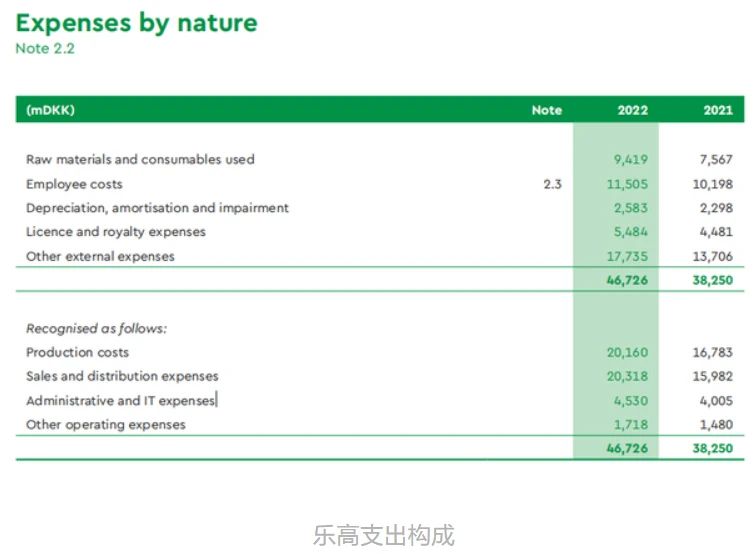Select the 5,484 licence and royalty value
The image size is (755, 554).
coord(630,232)
